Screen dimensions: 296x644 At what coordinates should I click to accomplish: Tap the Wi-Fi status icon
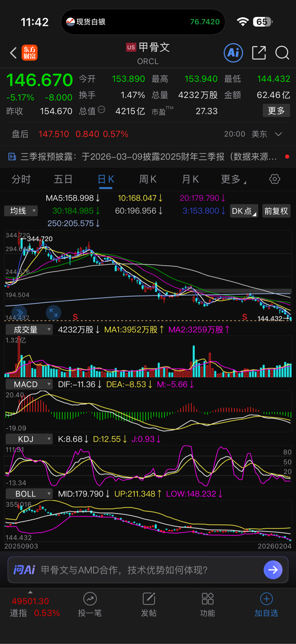point(242,22)
